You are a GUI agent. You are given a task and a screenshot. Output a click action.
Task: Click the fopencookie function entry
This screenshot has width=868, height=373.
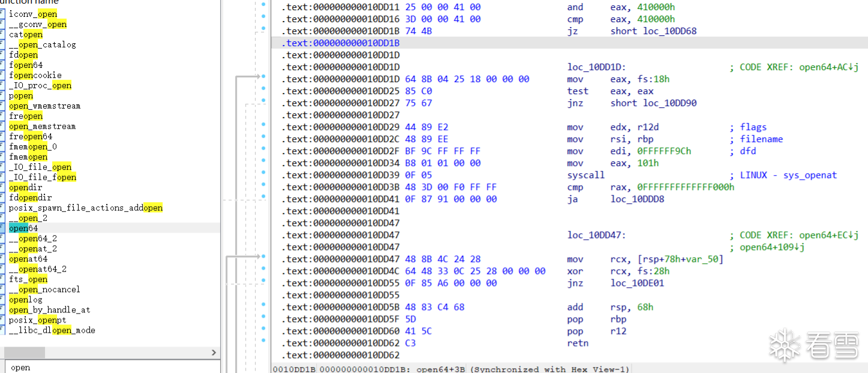[35, 75]
